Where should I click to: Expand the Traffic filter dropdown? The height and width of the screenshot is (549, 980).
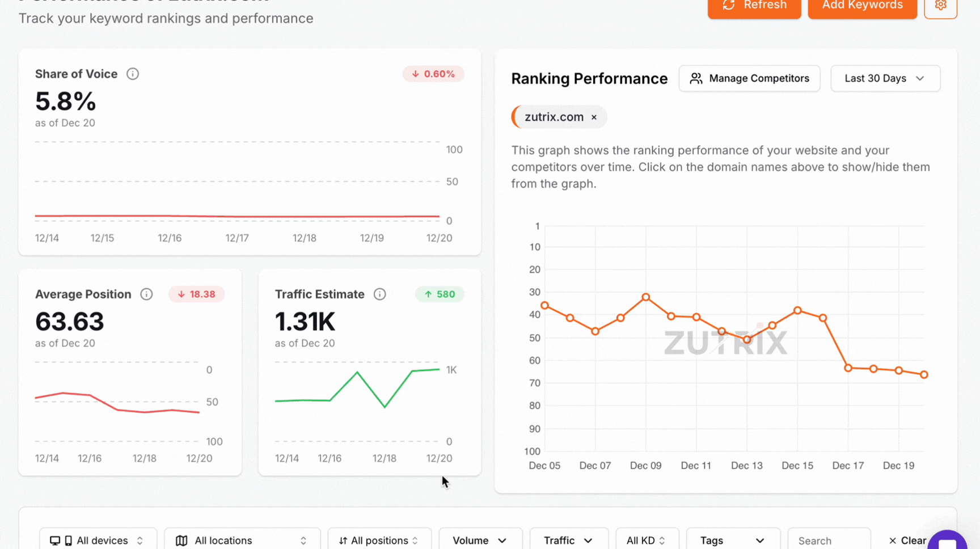pyautogui.click(x=568, y=540)
